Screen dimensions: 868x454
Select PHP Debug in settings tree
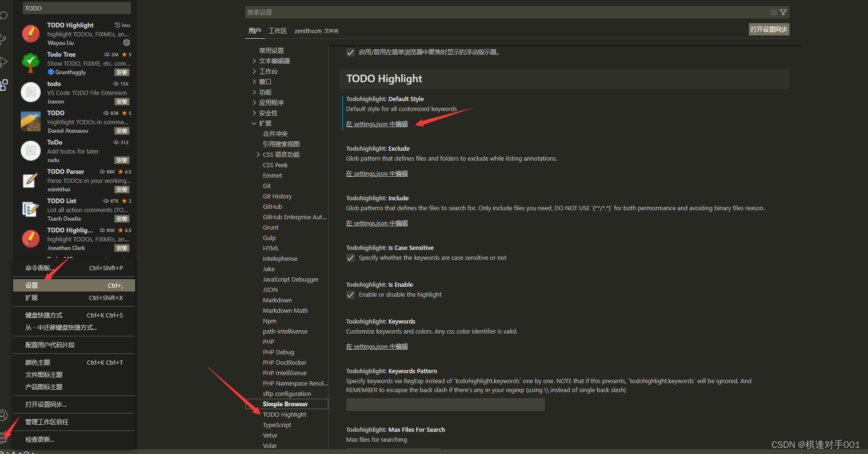point(278,352)
